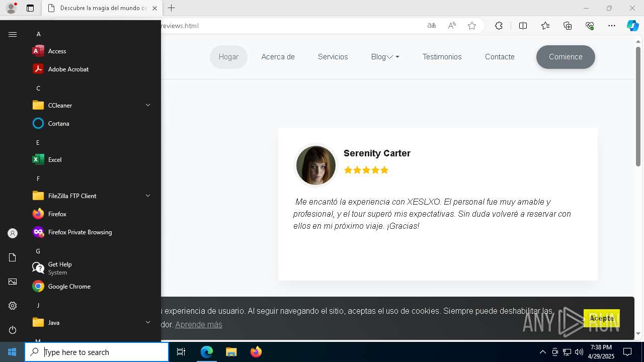The height and width of the screenshot is (362, 644).
Task: Click the Serenity Carter reviewer name
Action: [377, 153]
